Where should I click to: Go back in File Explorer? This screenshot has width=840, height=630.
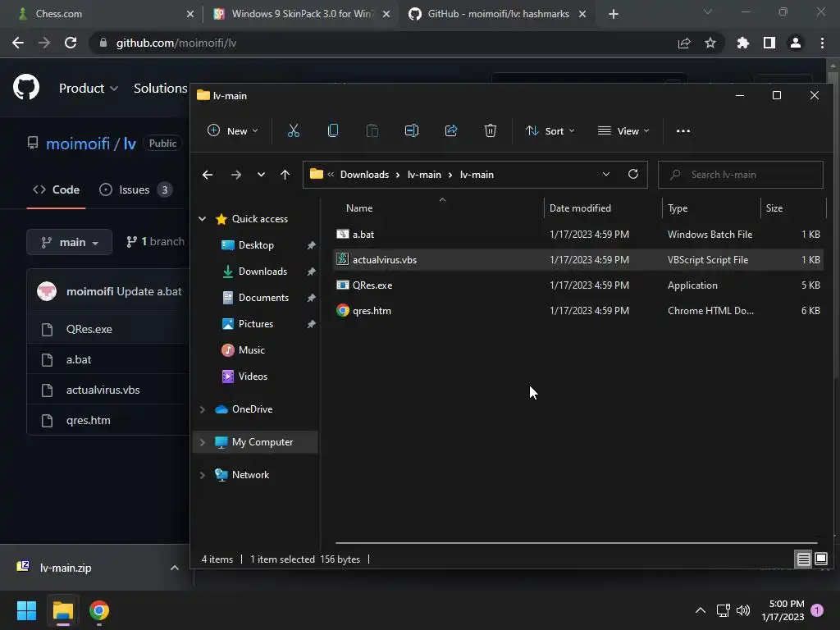(208, 175)
